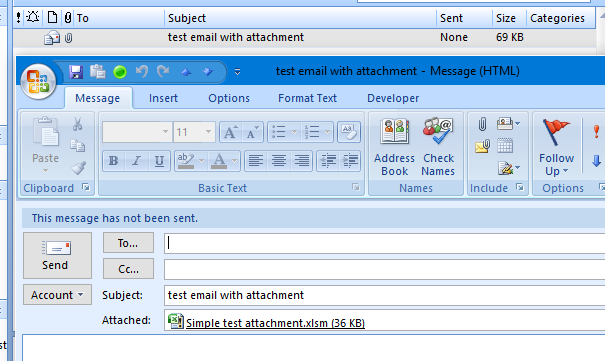Click the Send button

57,255
